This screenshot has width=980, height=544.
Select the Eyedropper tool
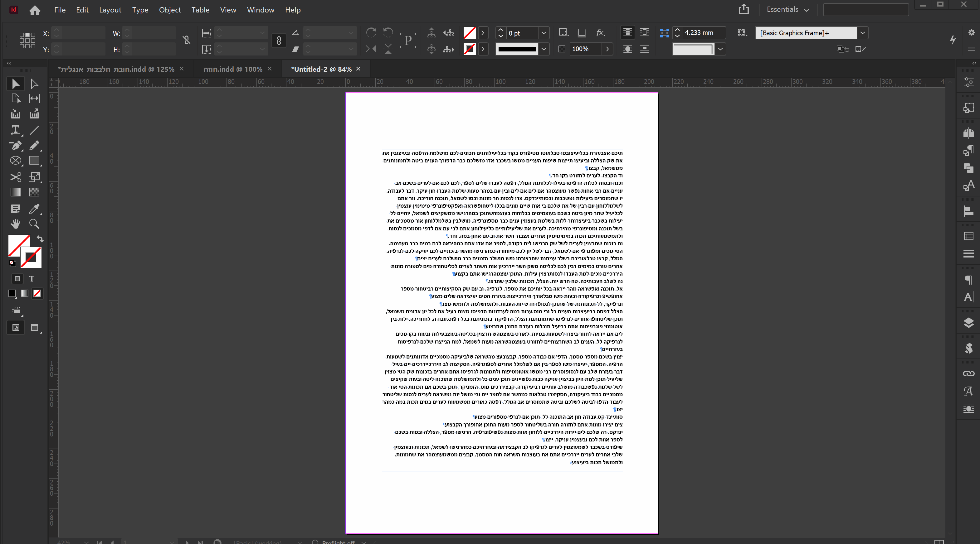click(x=34, y=209)
